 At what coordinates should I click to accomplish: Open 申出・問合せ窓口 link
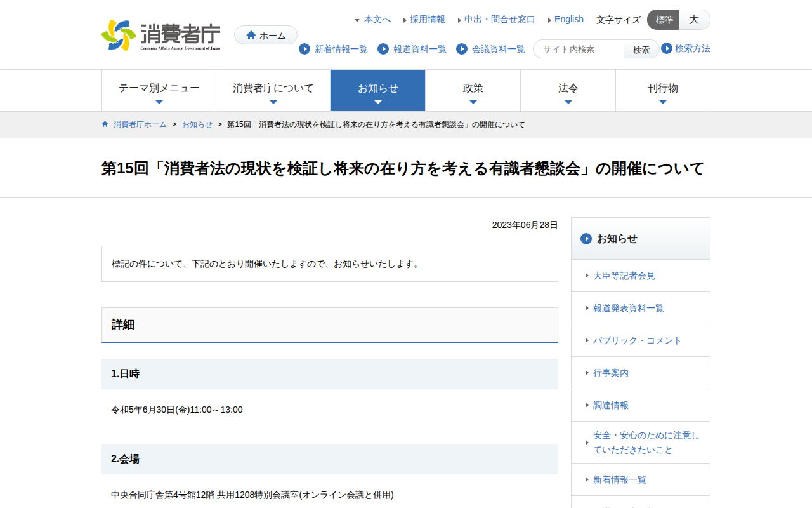(x=500, y=20)
